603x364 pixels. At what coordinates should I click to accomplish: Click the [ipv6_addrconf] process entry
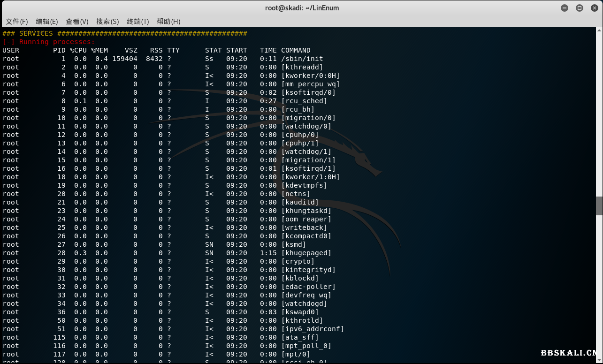coord(313,329)
